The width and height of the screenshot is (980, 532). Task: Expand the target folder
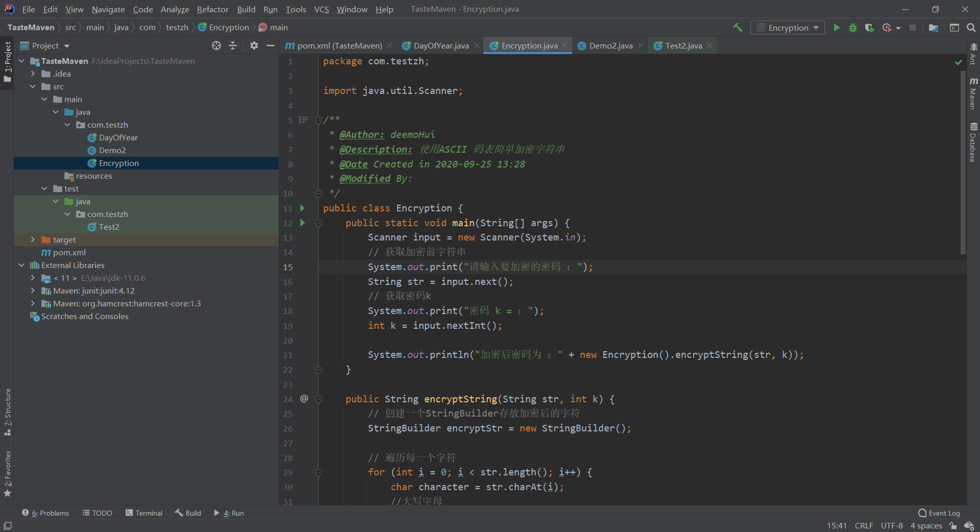[33, 239]
